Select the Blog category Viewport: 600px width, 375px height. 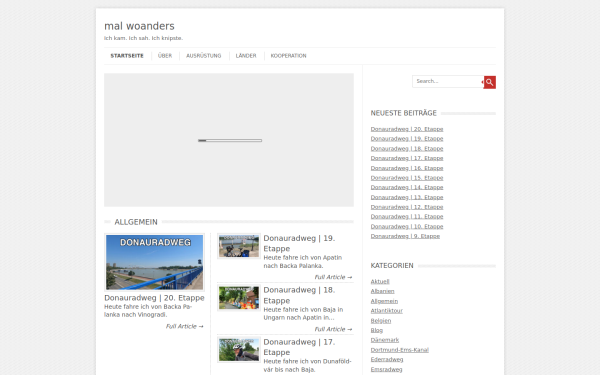[x=377, y=330]
